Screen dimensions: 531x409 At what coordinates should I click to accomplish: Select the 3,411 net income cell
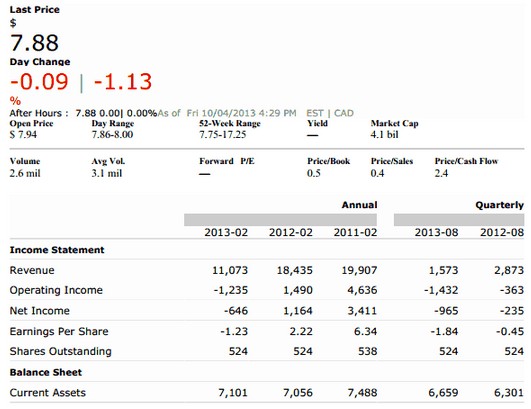[x=362, y=311]
